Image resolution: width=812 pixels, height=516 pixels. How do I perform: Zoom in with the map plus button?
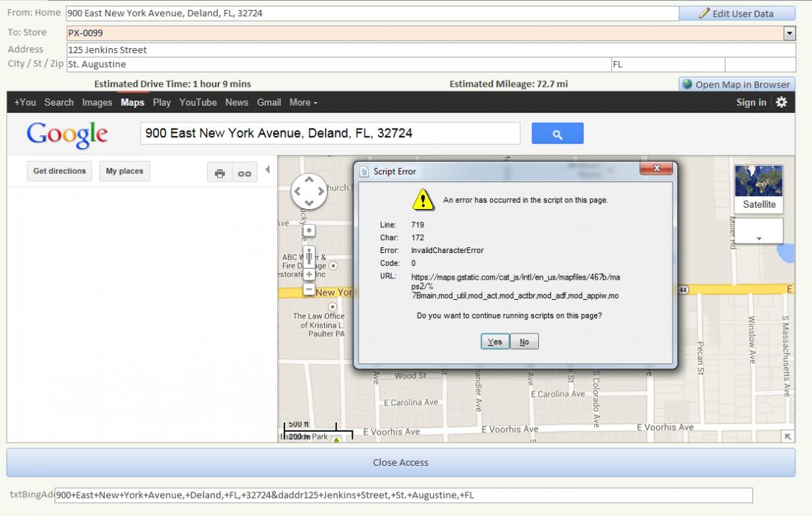309,274
